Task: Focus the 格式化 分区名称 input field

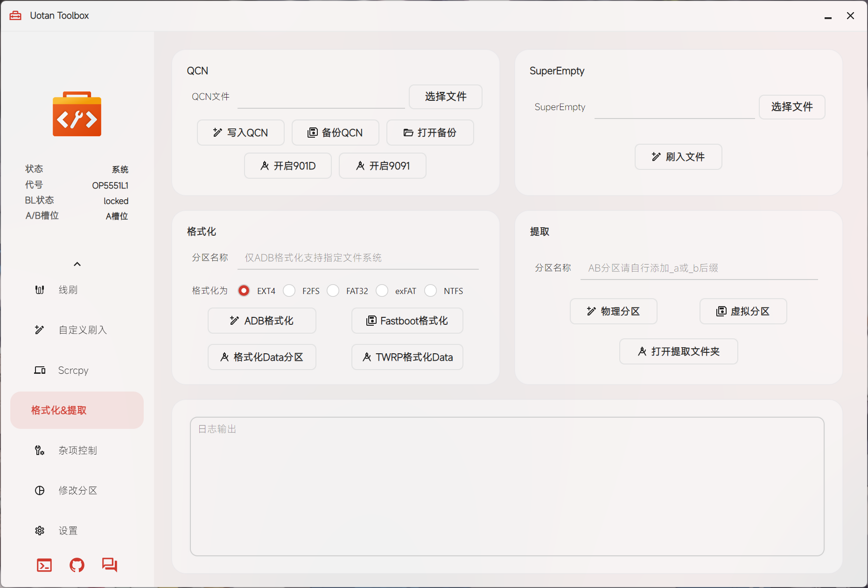Action: 358,258
